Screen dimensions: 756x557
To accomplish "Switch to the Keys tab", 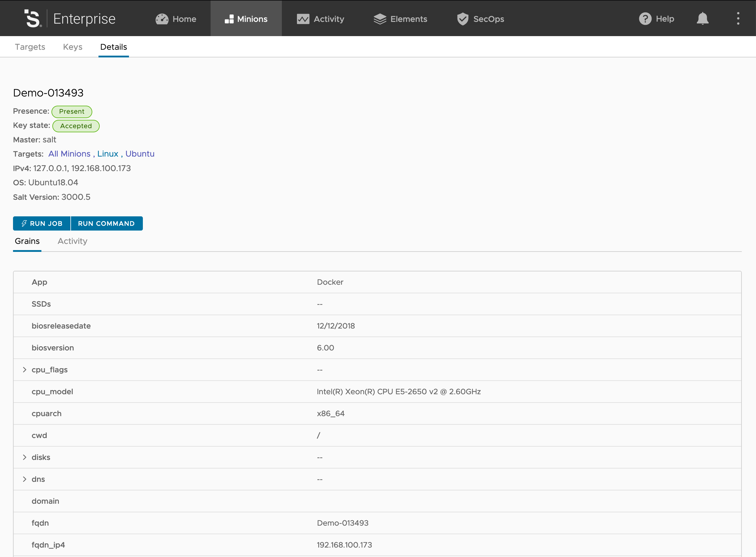I will tap(73, 47).
